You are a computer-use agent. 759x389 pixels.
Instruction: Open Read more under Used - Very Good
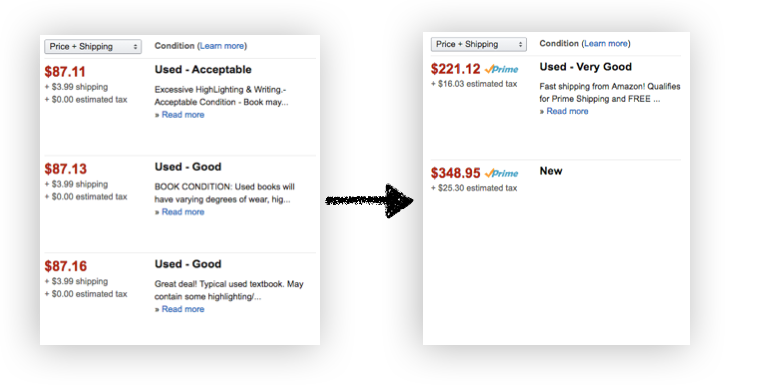coord(567,111)
